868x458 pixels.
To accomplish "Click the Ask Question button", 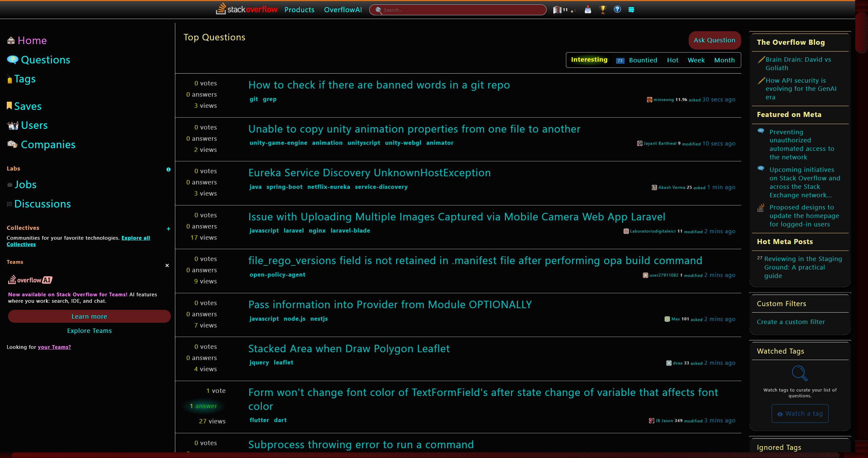I will [x=714, y=40].
